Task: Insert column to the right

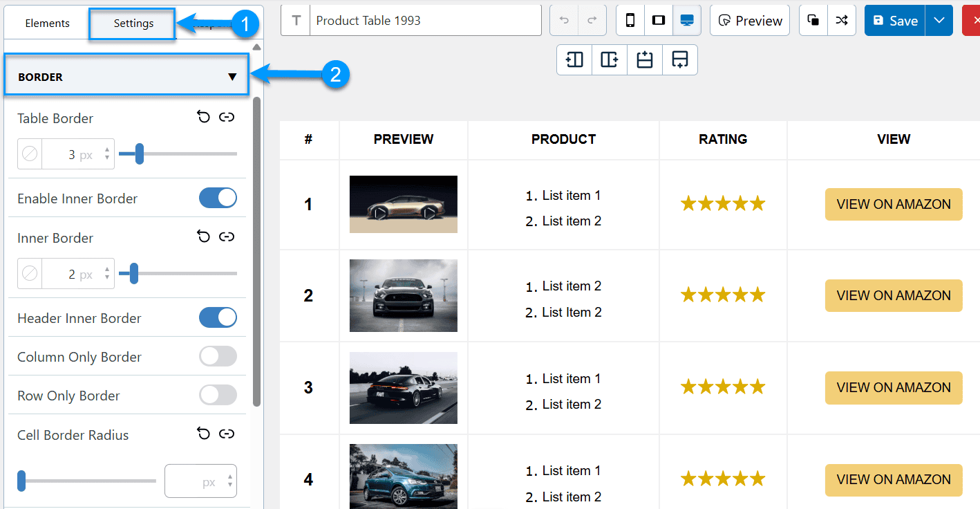Action: pos(610,60)
